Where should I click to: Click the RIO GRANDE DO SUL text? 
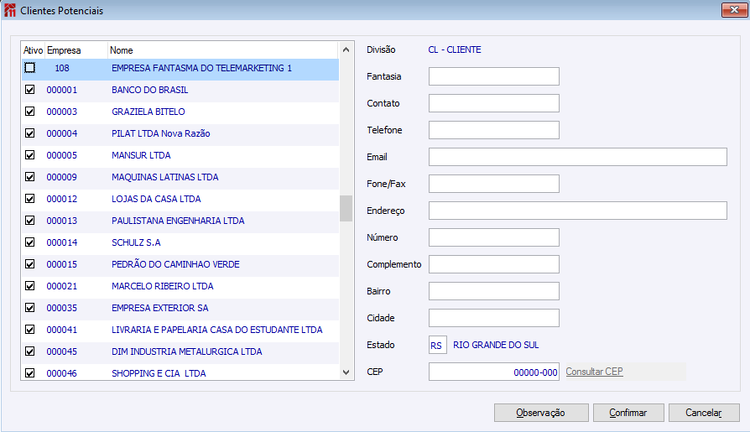(x=496, y=345)
